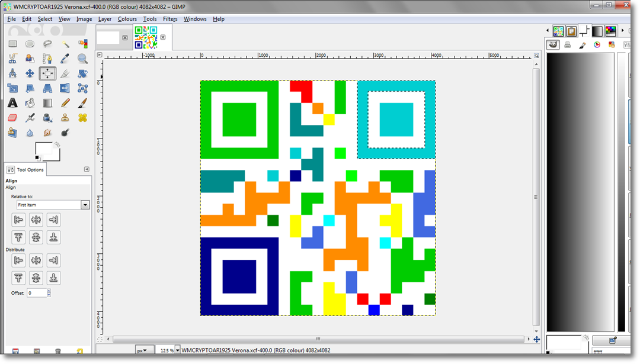The height and width of the screenshot is (364, 640).
Task: Toggle zoom image when window resizes
Action: [536, 55]
